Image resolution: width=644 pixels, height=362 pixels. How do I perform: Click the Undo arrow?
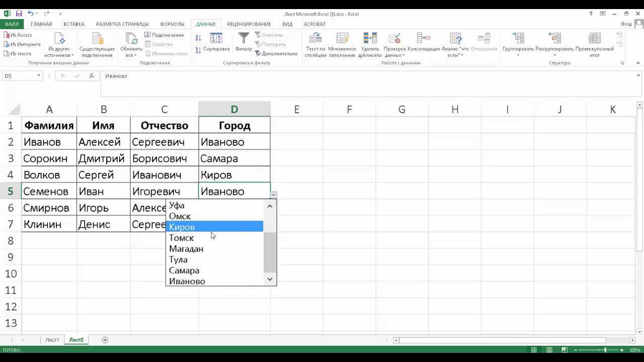point(31,14)
